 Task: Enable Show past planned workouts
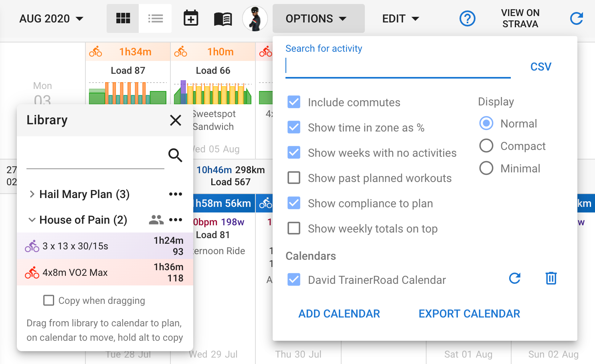pos(293,178)
